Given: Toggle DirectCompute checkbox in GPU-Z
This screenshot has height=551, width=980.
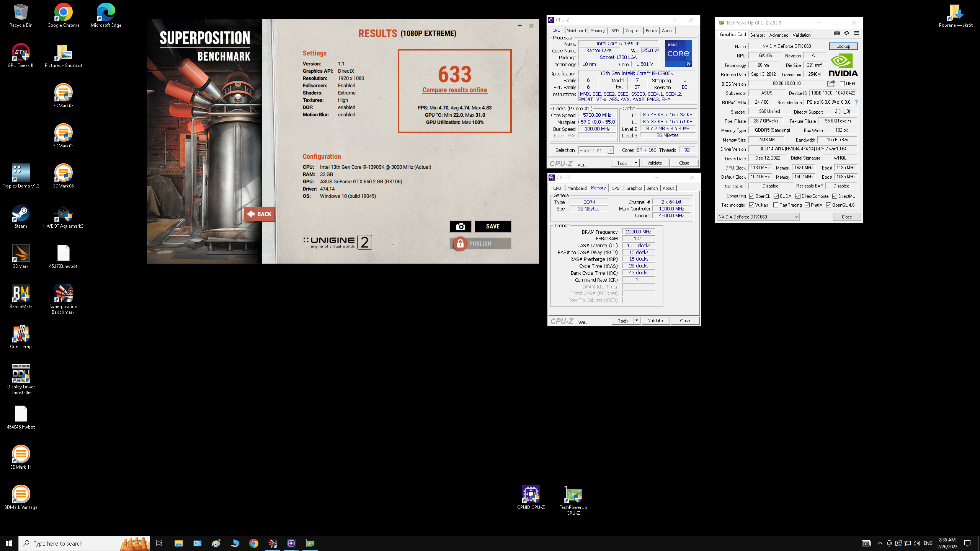Looking at the screenshot, I should pos(798,196).
